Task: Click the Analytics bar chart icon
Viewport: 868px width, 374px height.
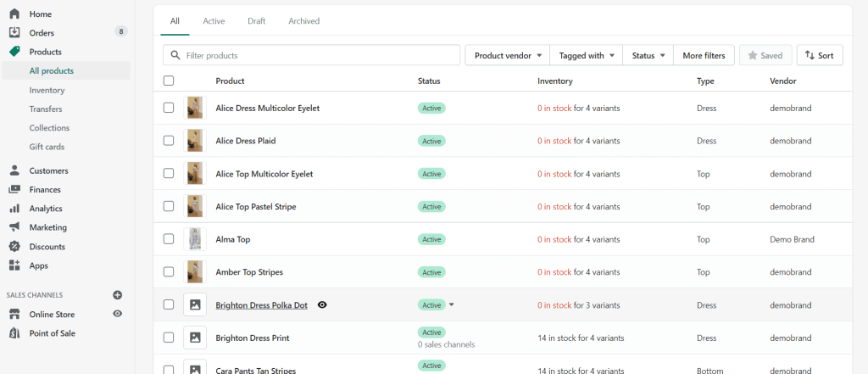Action: coord(14,209)
